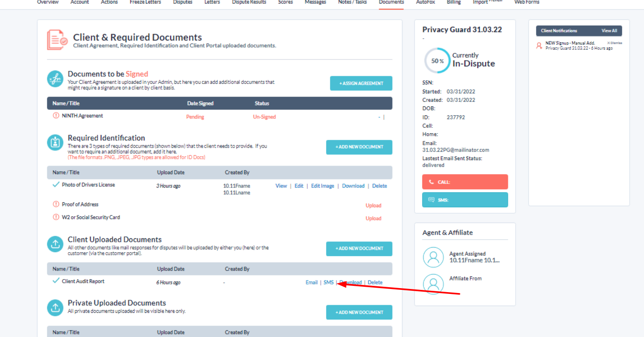
Task: Click the Client Uploaded Documents upload icon
Action: click(55, 244)
